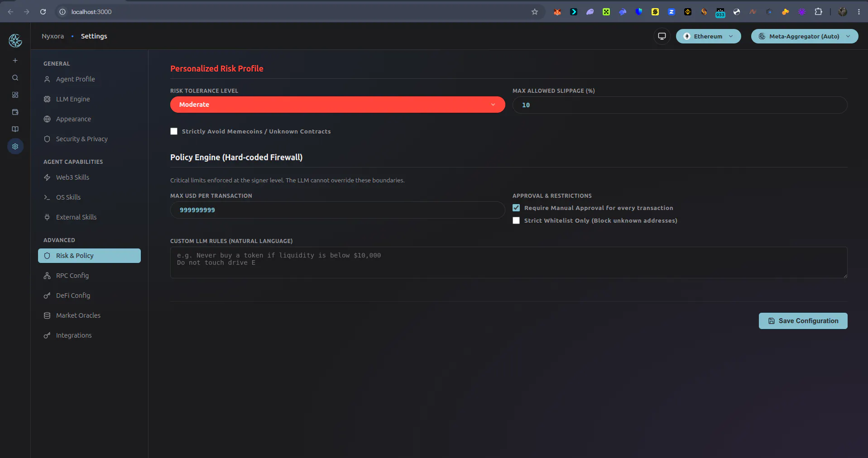This screenshot has height=458, width=868.
Task: Open External Skills section
Action: 89,217
